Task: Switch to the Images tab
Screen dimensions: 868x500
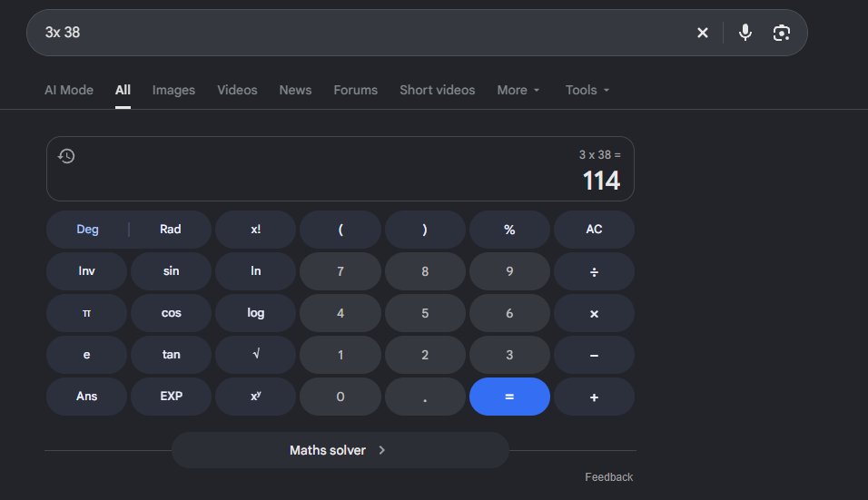Action: click(173, 90)
